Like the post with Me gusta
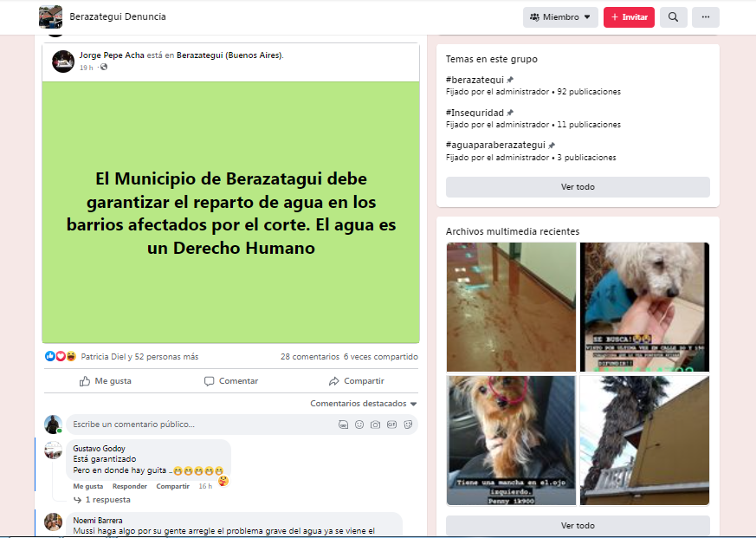Viewport: 756px width, 538px height. click(106, 381)
